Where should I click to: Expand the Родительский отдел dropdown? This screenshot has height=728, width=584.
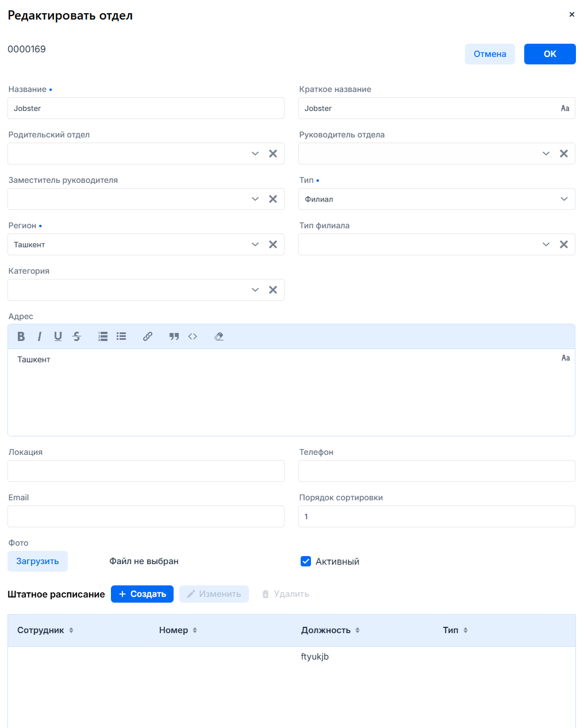pos(255,154)
